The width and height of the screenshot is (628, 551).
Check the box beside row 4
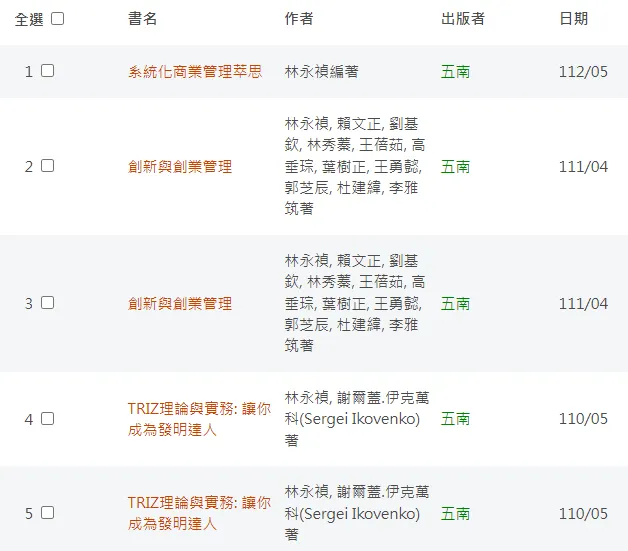48,419
